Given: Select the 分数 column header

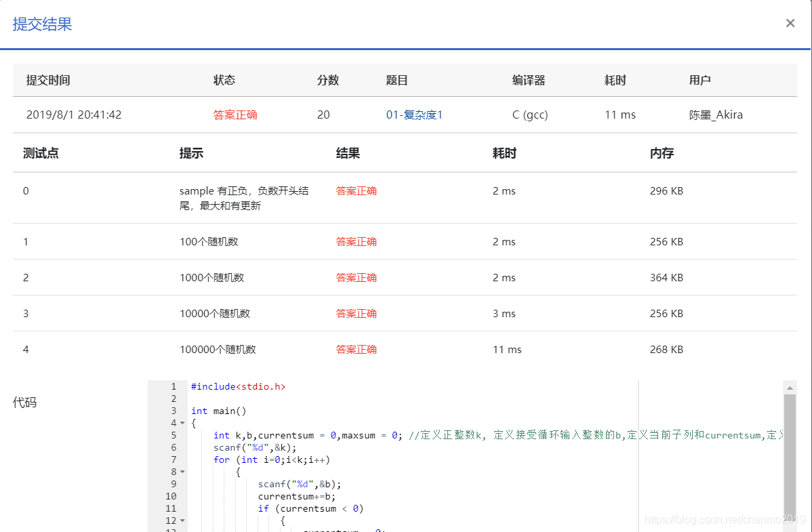Looking at the screenshot, I should click(x=328, y=80).
